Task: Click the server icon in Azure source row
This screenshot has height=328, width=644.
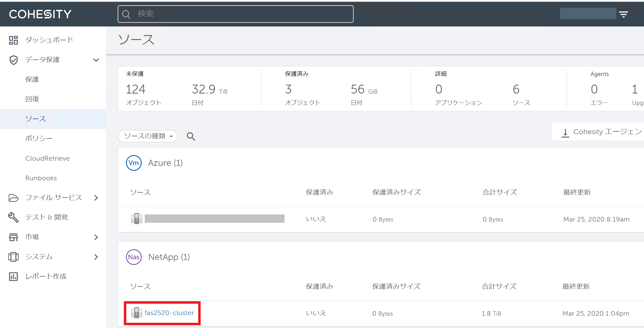Action: [136, 219]
